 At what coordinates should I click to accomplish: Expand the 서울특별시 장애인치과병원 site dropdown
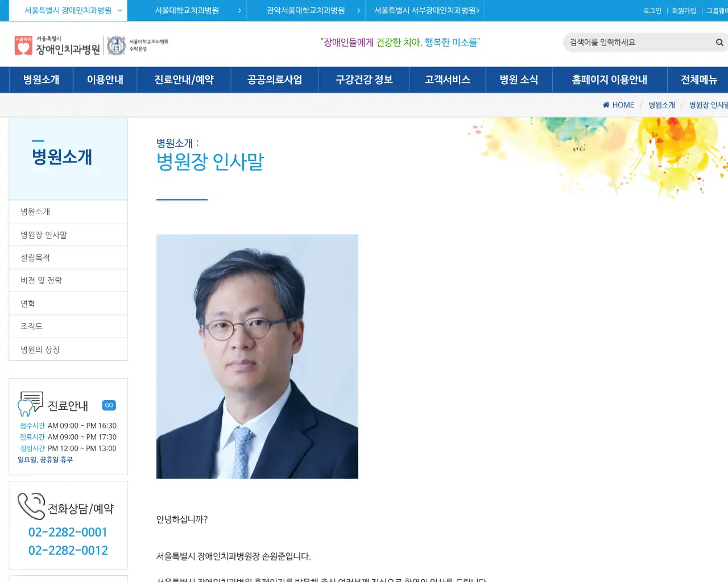click(x=68, y=10)
